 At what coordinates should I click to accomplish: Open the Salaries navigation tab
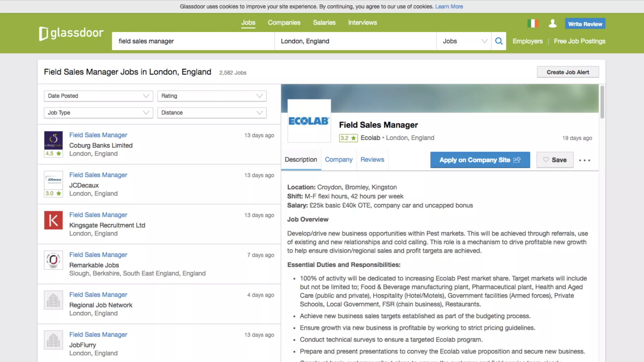[324, 23]
